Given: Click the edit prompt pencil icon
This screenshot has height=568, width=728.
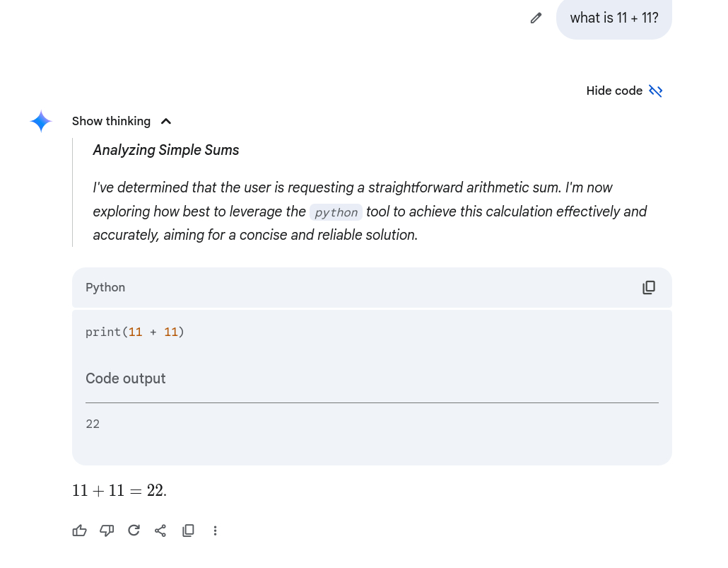Looking at the screenshot, I should click(536, 18).
